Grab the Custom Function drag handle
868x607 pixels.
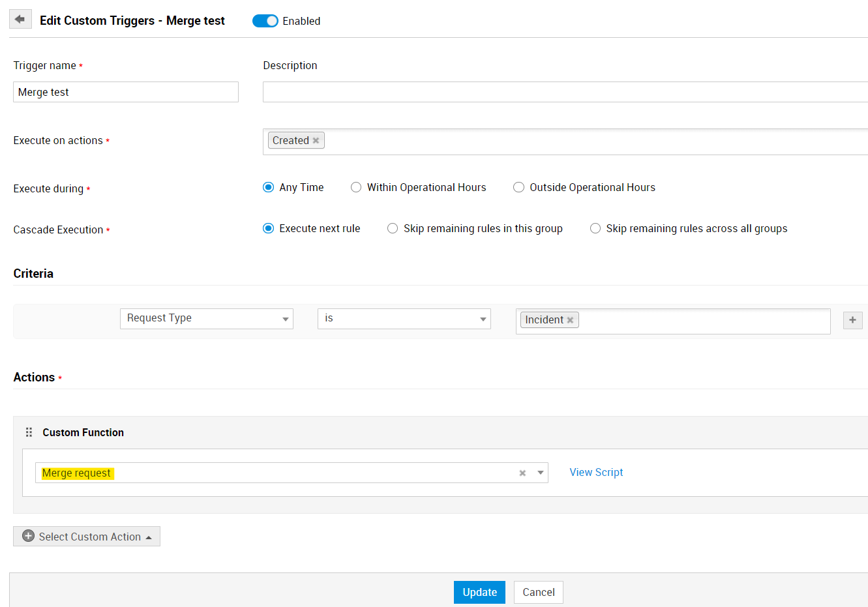tap(29, 432)
